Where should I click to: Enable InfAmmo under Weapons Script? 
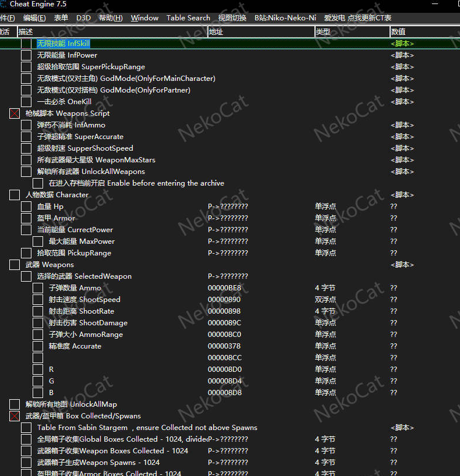[x=26, y=125]
